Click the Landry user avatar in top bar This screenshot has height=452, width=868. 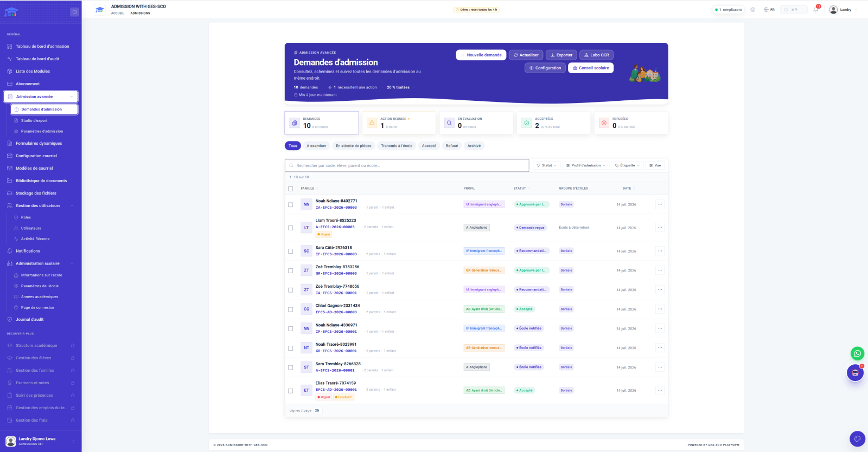833,10
